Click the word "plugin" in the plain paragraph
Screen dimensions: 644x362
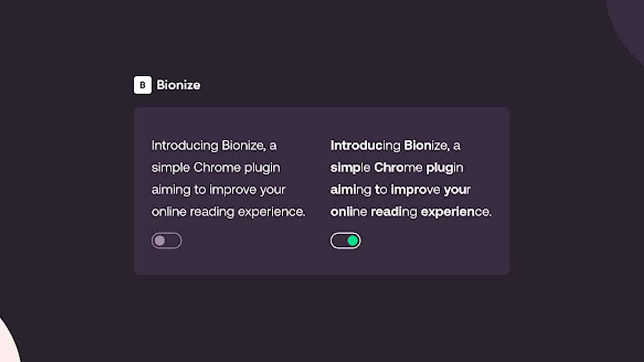(x=262, y=167)
